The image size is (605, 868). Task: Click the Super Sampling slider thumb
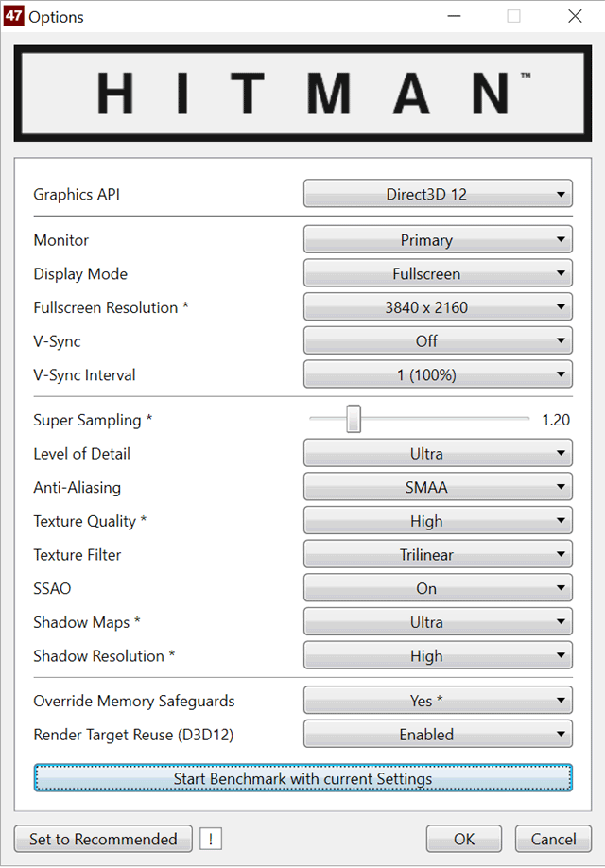click(x=354, y=419)
